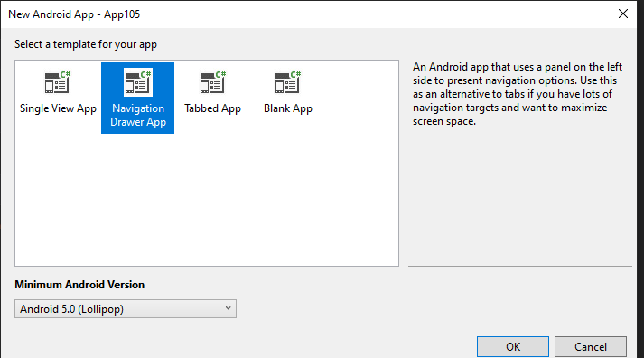The height and width of the screenshot is (358, 644).
Task: Open the Minimum Android Version dropdown
Action: 126,308
